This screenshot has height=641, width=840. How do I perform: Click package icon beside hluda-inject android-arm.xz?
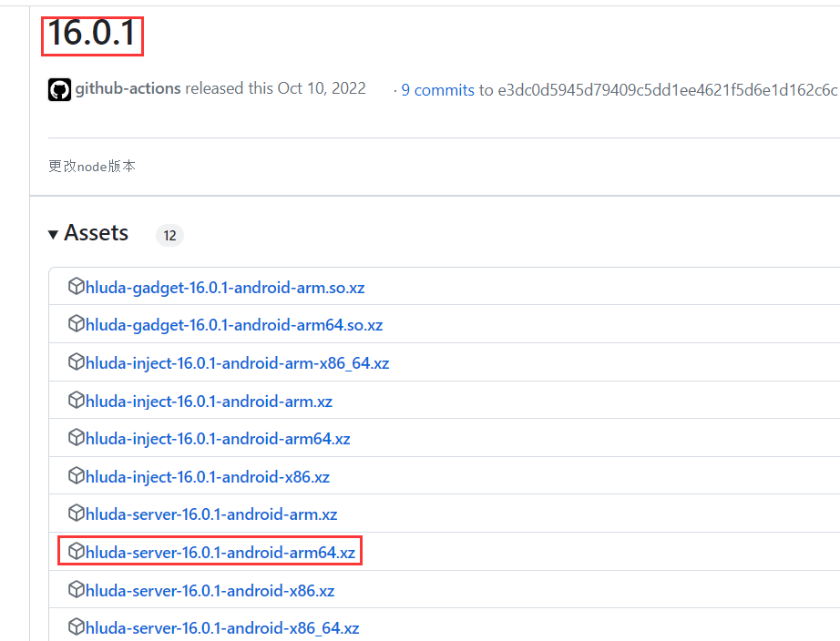point(76,401)
